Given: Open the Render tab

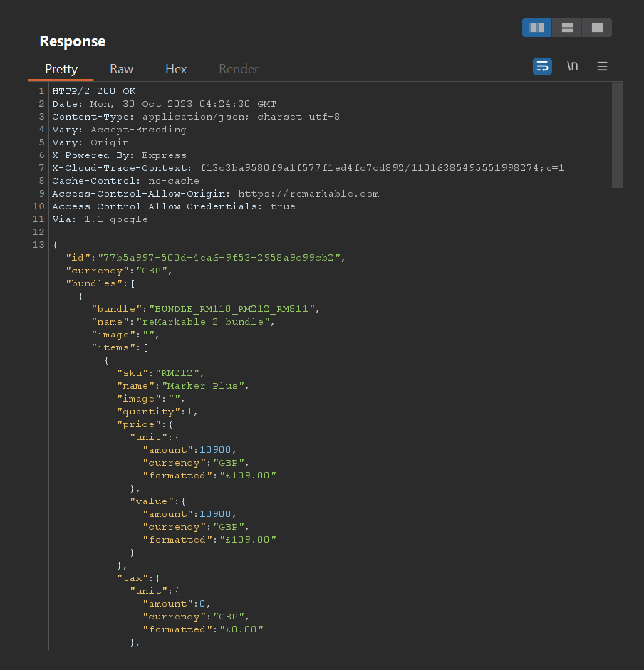Looking at the screenshot, I should pyautogui.click(x=239, y=69).
